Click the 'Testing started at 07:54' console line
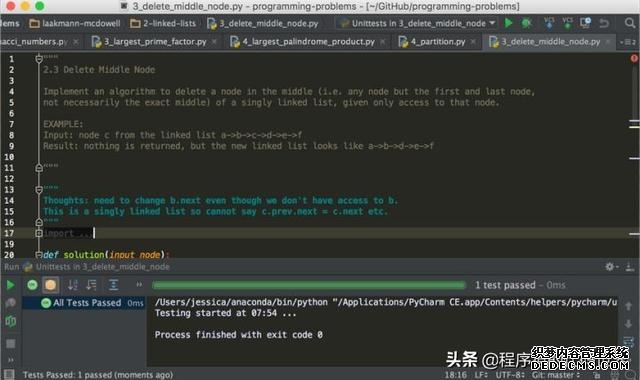The image size is (640, 380). 225,313
